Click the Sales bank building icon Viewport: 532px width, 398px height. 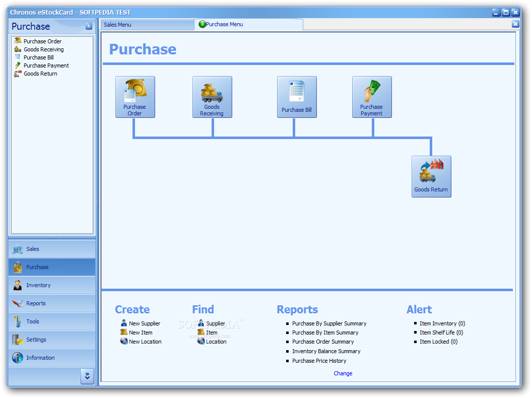[18, 249]
